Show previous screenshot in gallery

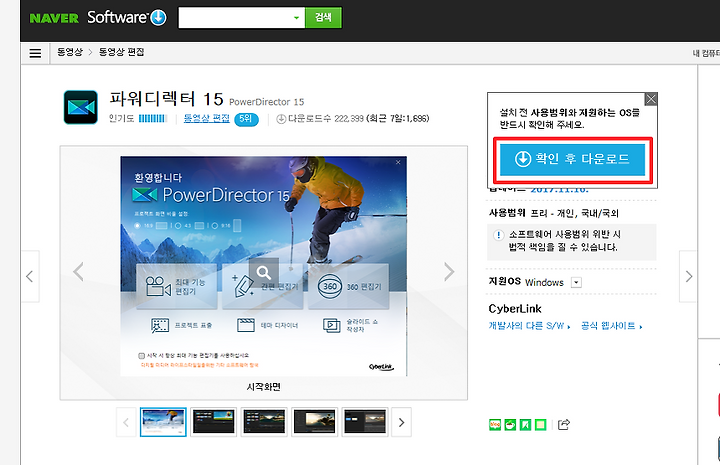(x=79, y=272)
